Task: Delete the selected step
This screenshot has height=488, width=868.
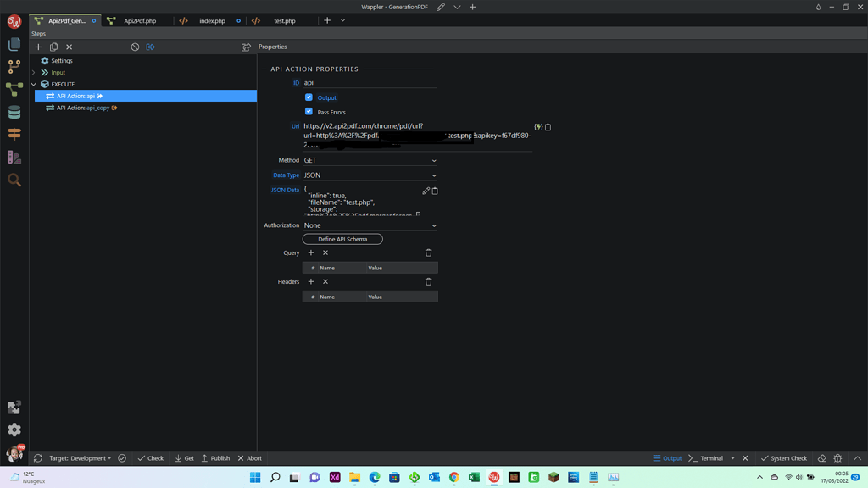Action: [x=70, y=47]
